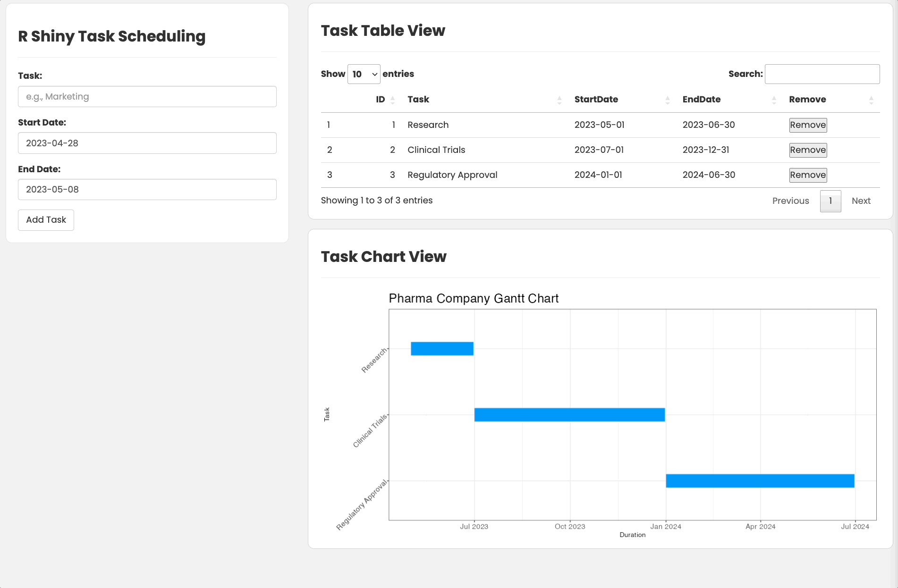Click inside the Search field
898x588 pixels.
pyautogui.click(x=822, y=74)
